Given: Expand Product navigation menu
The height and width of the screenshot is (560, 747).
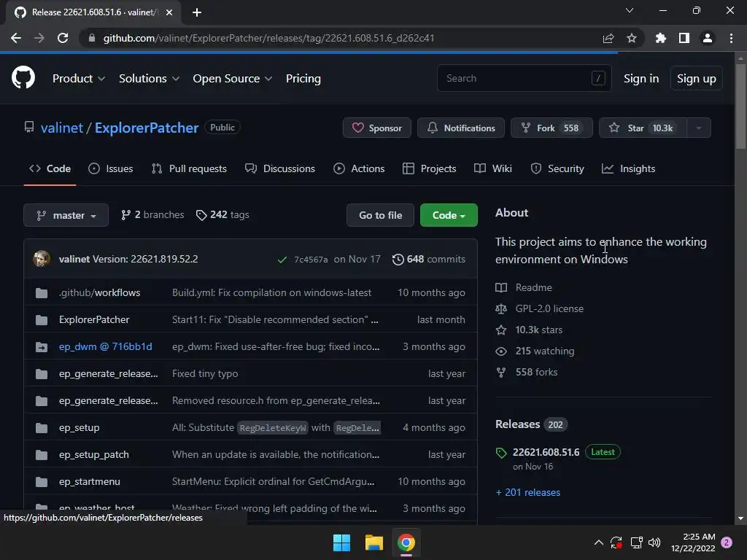Looking at the screenshot, I should click(x=79, y=79).
